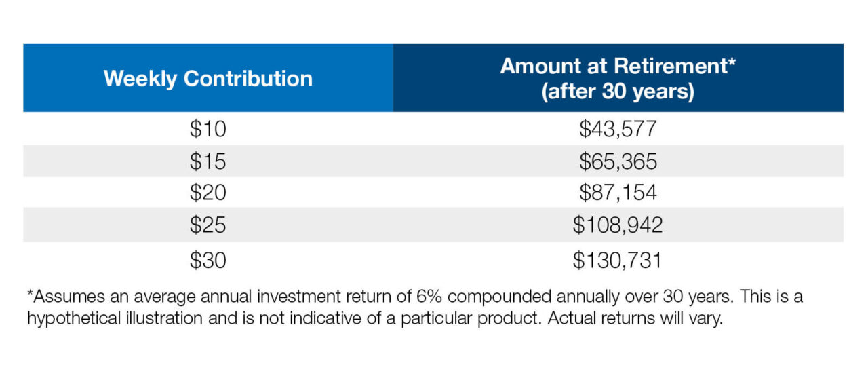This screenshot has width=868, height=380.
Task: Select the $108,942 retirement amount
Action: coord(618,225)
